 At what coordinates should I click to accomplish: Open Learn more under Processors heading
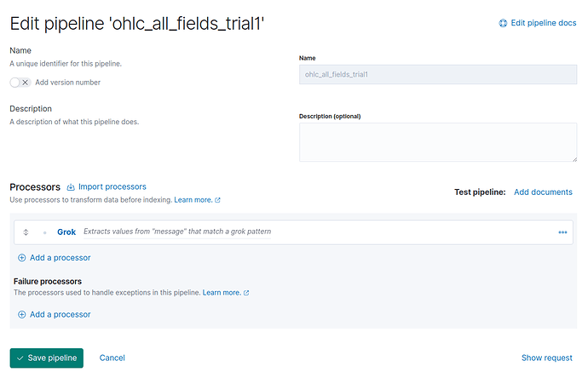click(193, 199)
